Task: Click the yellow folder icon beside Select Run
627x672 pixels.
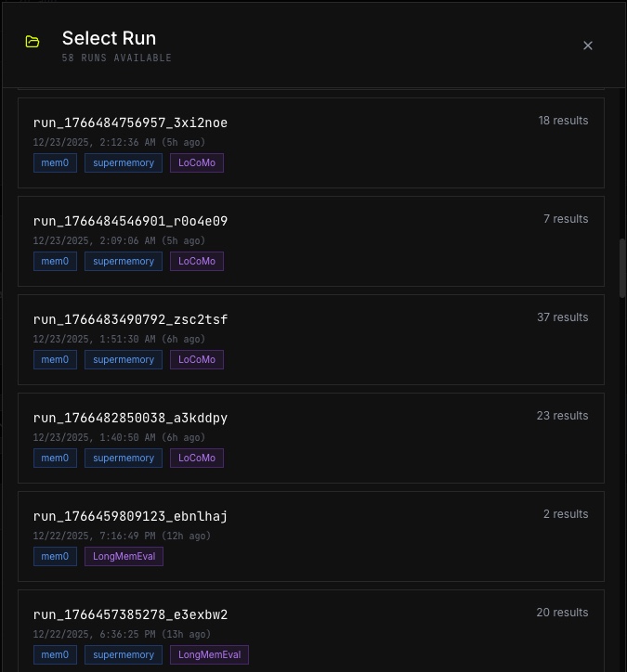Action: click(x=33, y=42)
